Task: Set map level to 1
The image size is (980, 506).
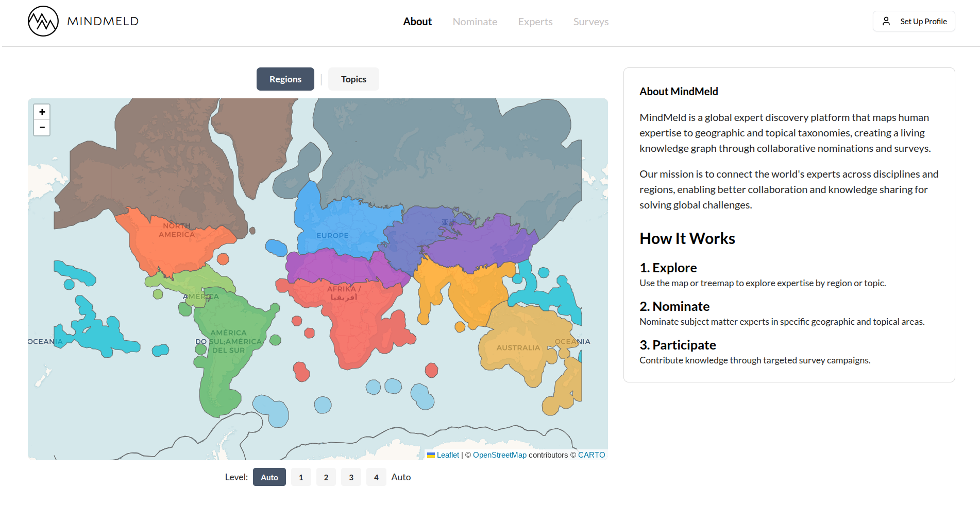Action: tap(301, 477)
